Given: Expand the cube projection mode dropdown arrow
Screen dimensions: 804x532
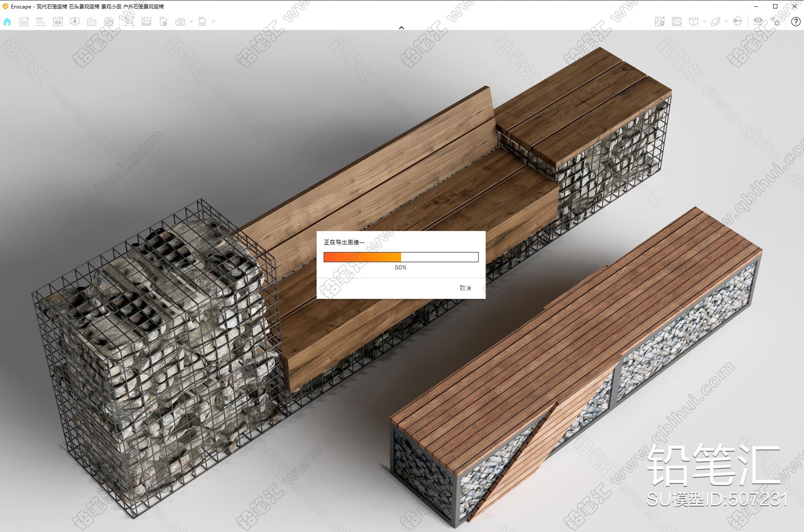Looking at the screenshot, I should tap(705, 21).
